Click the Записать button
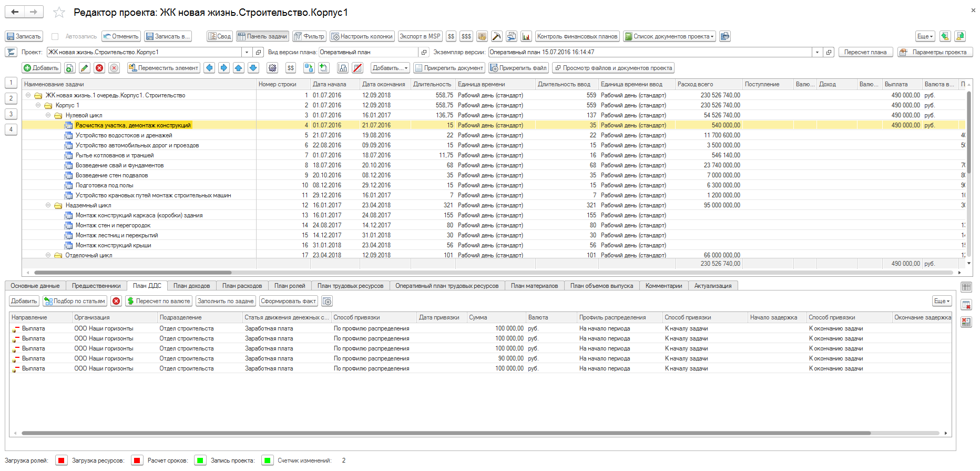The image size is (980, 471). point(24,36)
